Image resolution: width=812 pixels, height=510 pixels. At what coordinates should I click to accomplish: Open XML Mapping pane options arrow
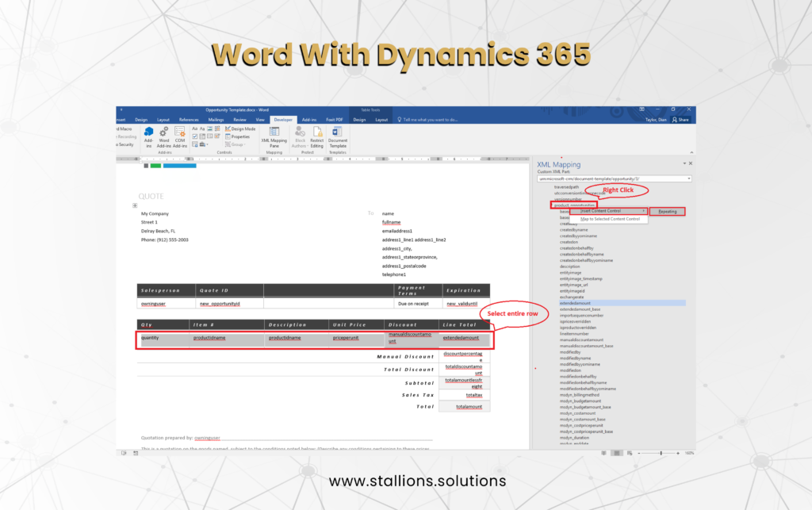(x=684, y=163)
